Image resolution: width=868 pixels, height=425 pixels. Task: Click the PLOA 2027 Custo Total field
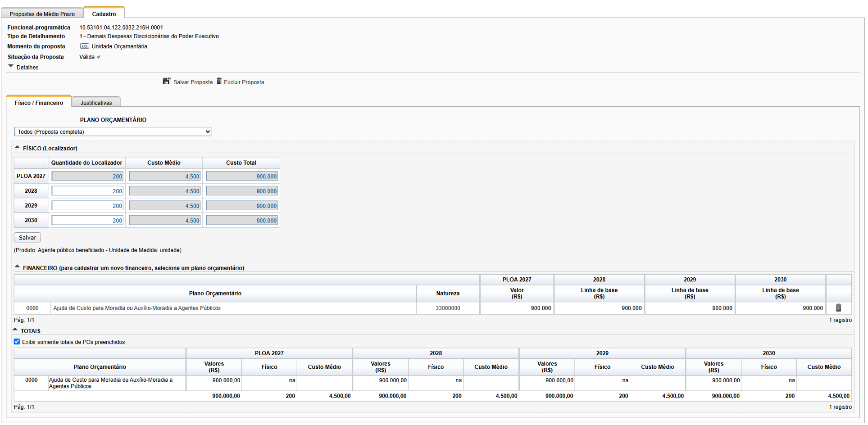coord(242,176)
